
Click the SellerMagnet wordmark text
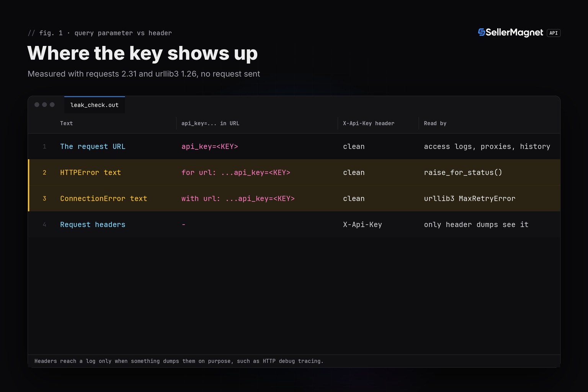click(514, 33)
